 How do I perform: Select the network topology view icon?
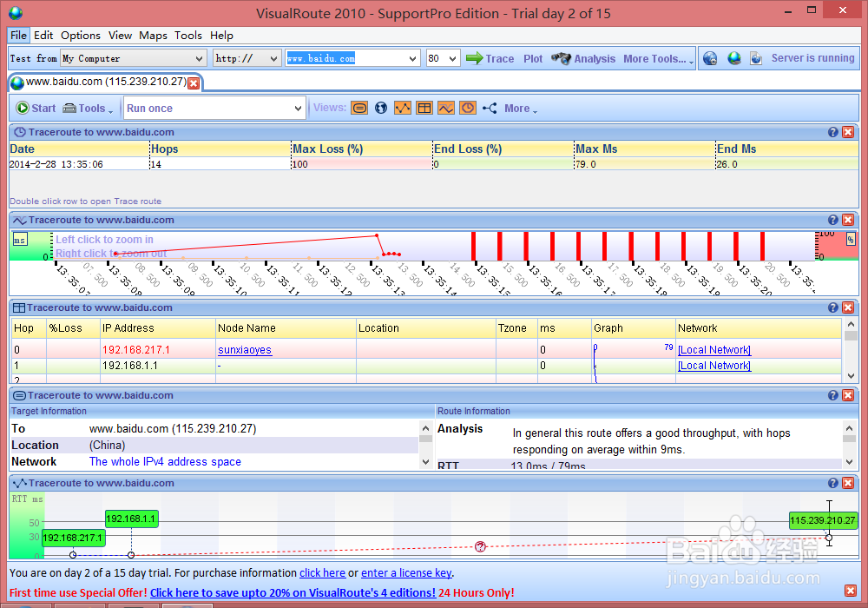(x=490, y=108)
